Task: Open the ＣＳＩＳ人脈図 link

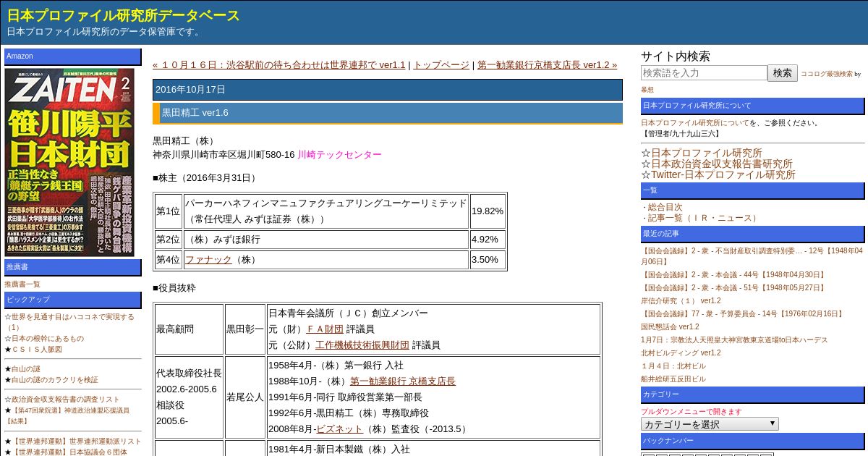Action: (x=37, y=350)
